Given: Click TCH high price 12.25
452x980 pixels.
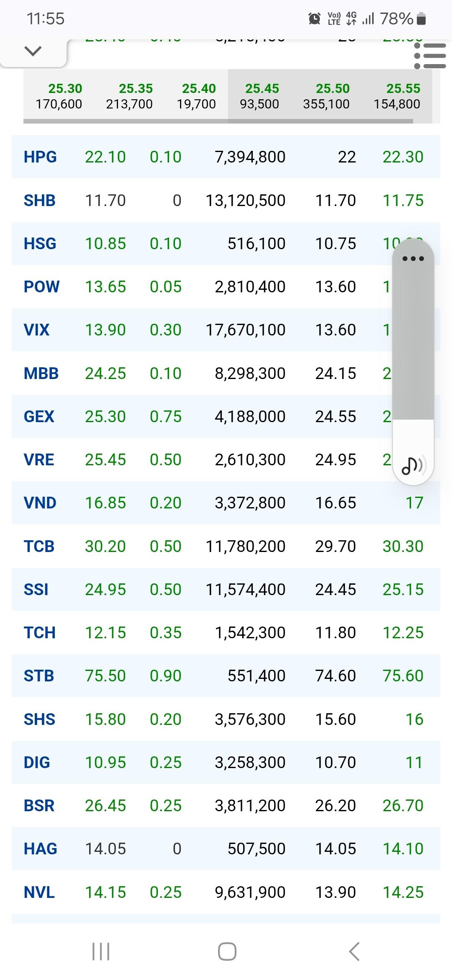Looking at the screenshot, I should coord(403,633).
